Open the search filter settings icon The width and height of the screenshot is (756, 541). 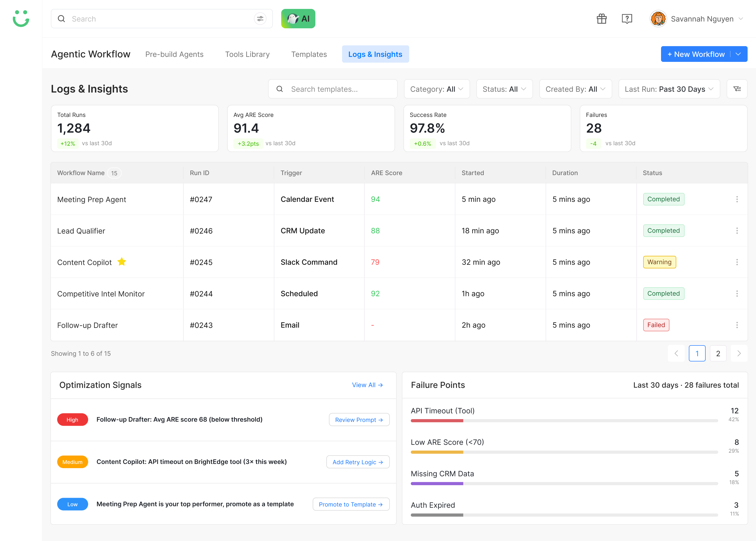[x=260, y=19]
